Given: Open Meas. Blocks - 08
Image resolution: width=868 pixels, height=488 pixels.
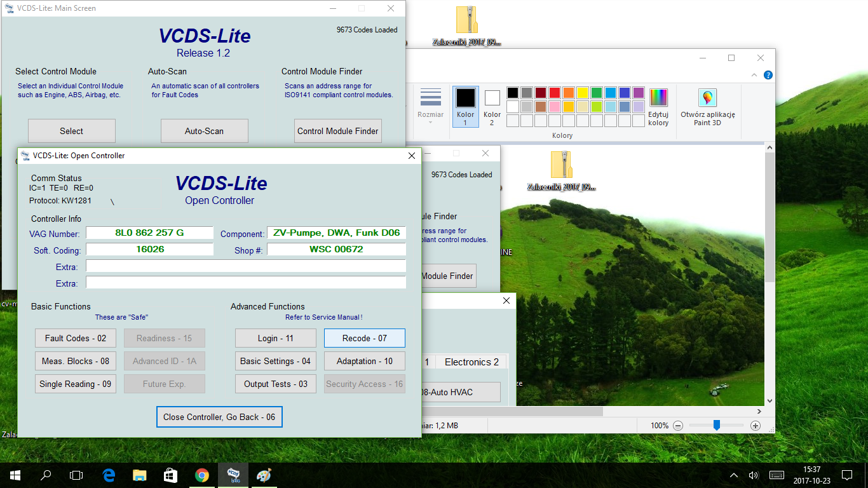Looking at the screenshot, I should coord(76,361).
